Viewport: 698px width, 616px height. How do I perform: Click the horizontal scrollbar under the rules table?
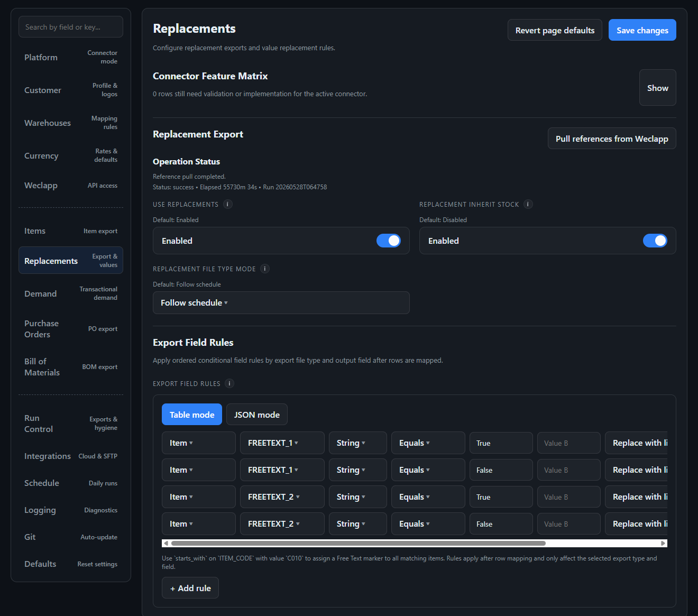(358, 543)
